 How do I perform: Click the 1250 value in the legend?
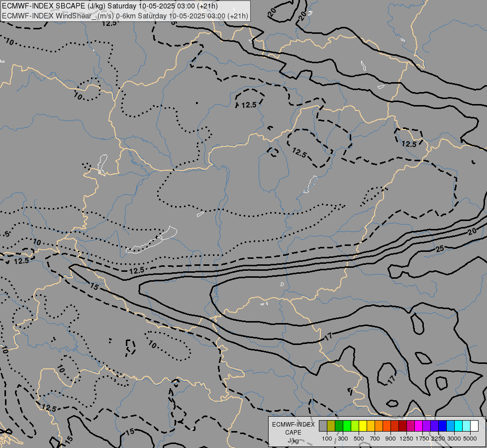[x=406, y=439]
